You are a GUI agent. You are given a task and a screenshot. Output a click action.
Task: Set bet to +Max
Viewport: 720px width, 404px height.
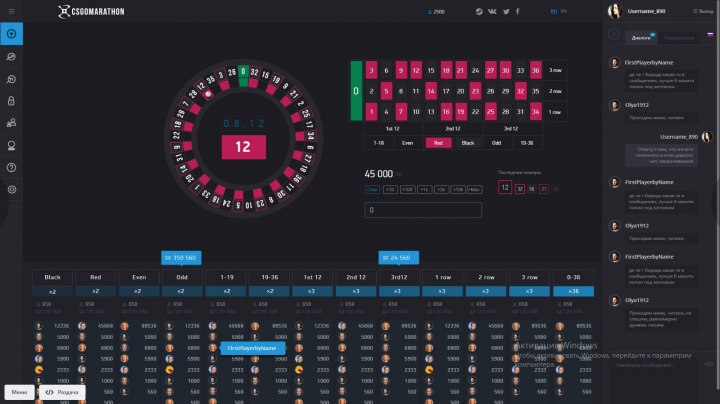pos(474,189)
